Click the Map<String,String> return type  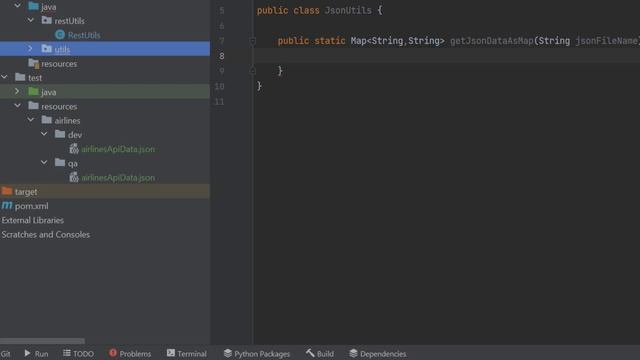(x=398, y=41)
